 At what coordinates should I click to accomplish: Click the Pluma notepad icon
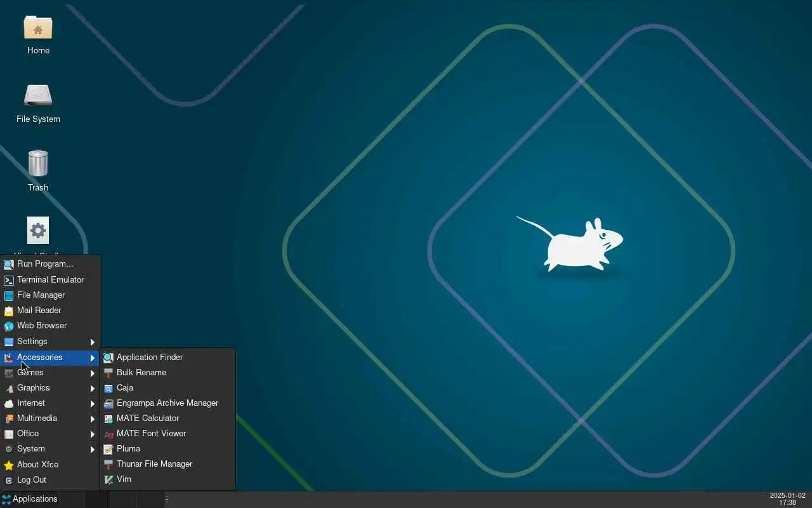click(108, 449)
